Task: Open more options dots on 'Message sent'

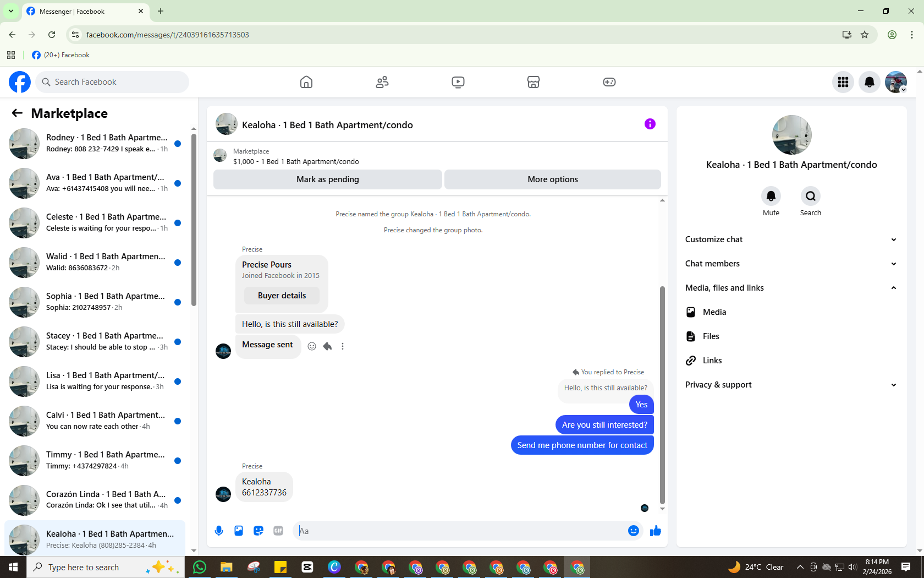Action: pyautogui.click(x=343, y=346)
